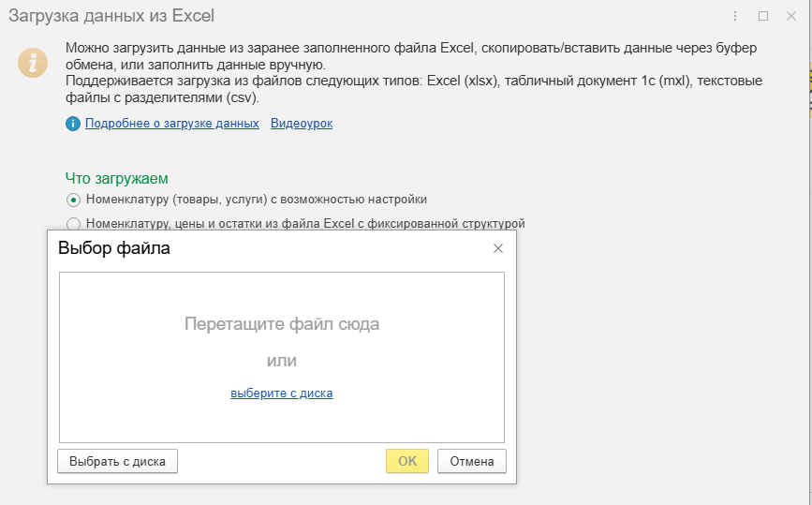Open the kebab more-options menu in title bar

tap(735, 16)
